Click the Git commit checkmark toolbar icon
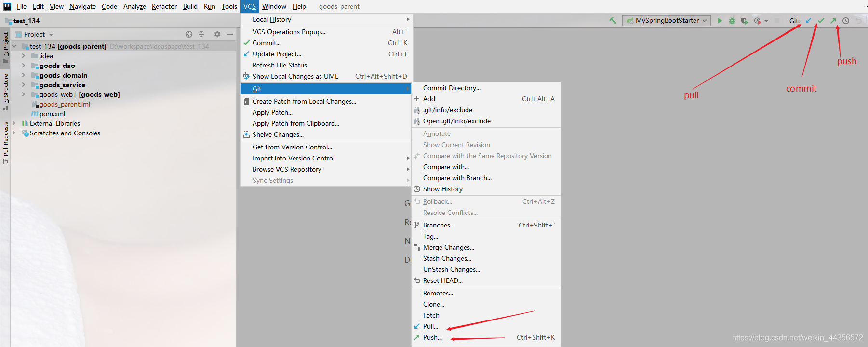Image resolution: width=868 pixels, height=347 pixels. (x=821, y=21)
